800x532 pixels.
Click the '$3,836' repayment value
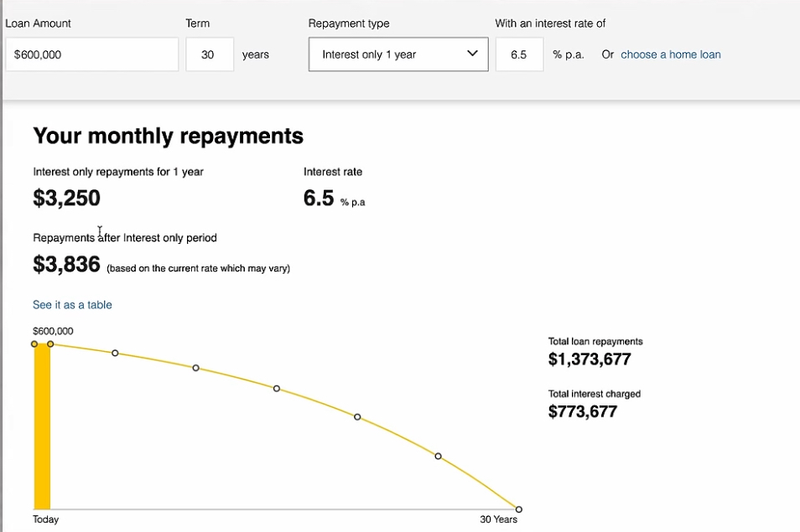click(67, 265)
